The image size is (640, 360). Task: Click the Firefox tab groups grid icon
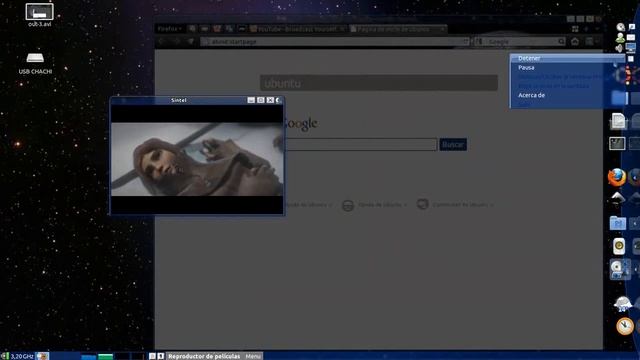pyautogui.click(x=575, y=29)
